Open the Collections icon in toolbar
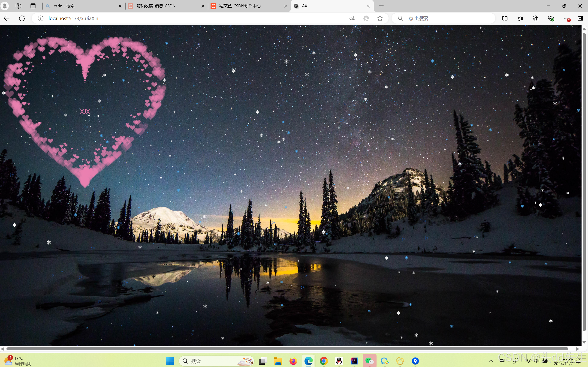 click(536, 18)
